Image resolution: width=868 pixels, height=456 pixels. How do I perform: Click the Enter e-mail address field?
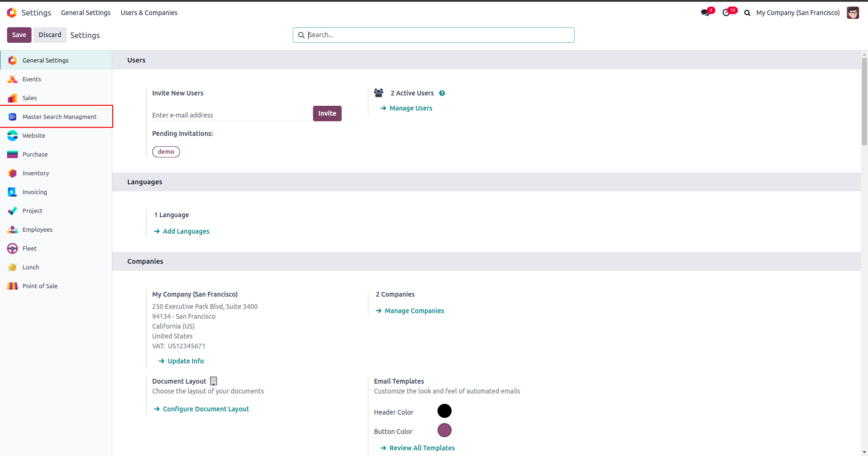click(231, 115)
